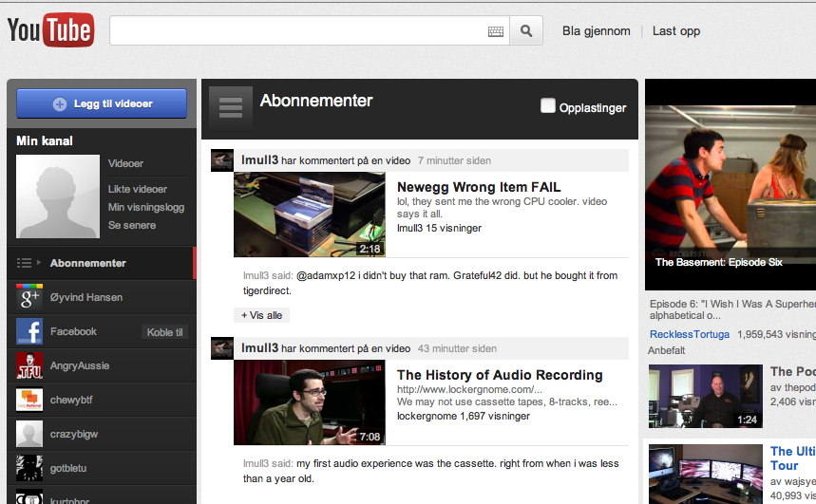Open lmull3 username on 43 minutter siden post

(x=259, y=348)
